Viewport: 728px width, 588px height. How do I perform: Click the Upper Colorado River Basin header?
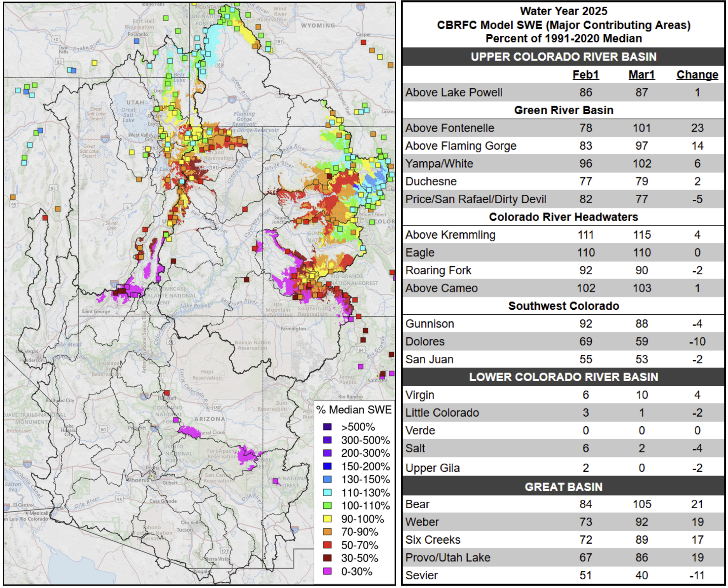(x=563, y=57)
